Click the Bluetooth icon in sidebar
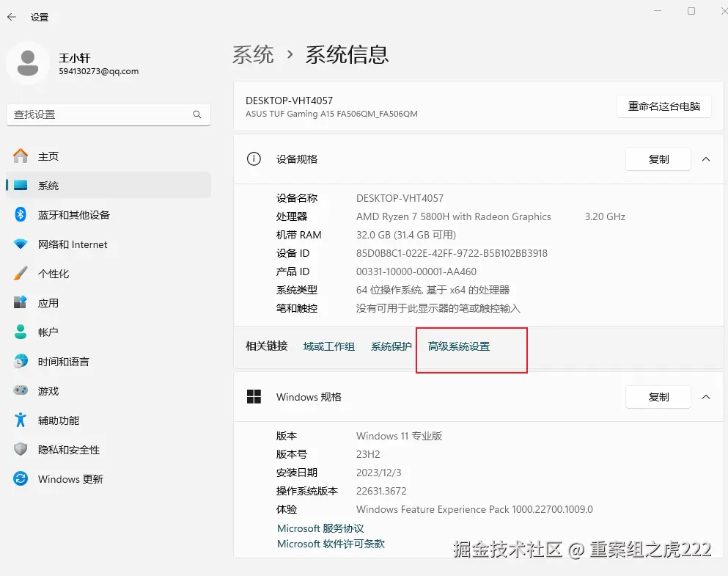 point(21,214)
